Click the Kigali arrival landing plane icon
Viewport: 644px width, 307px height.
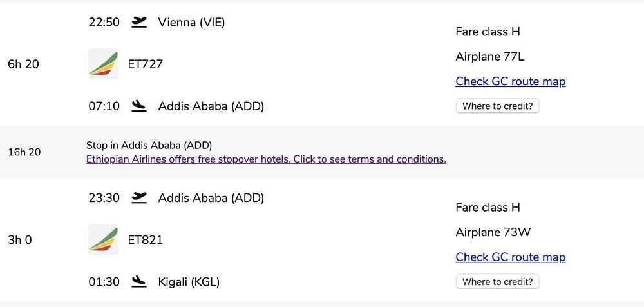point(138,282)
